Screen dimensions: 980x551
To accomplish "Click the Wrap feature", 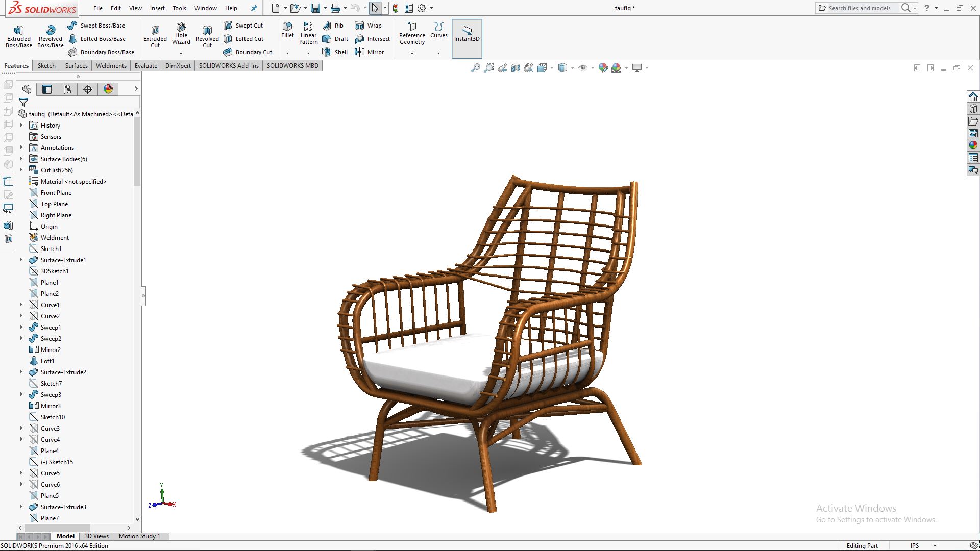I will coord(368,26).
